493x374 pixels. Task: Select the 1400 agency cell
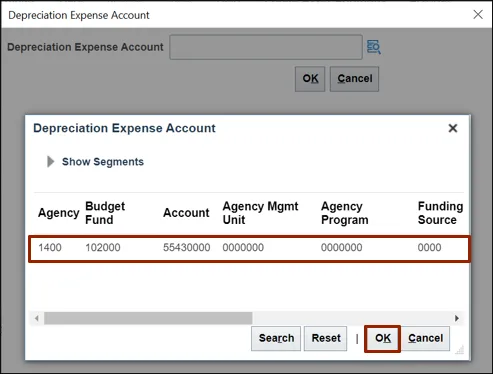[x=50, y=247]
